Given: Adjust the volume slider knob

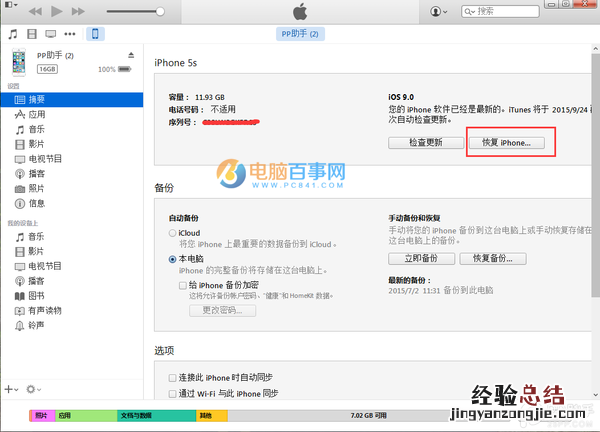Looking at the screenshot, I should pyautogui.click(x=160, y=11).
